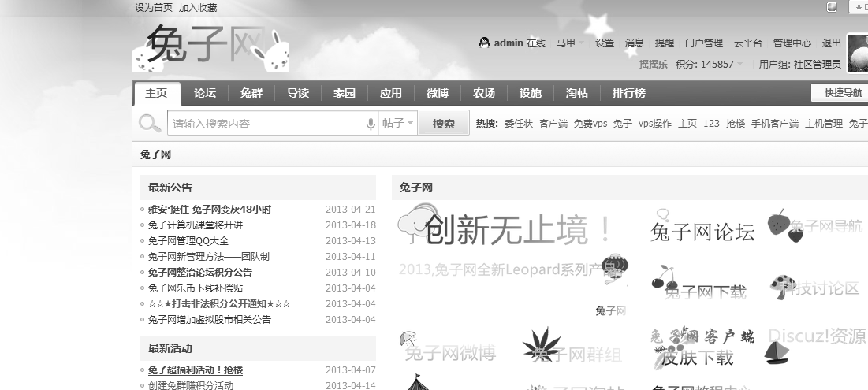Click the umbrella icon for 兔子网微博
This screenshot has width=868, height=390.
click(407, 338)
